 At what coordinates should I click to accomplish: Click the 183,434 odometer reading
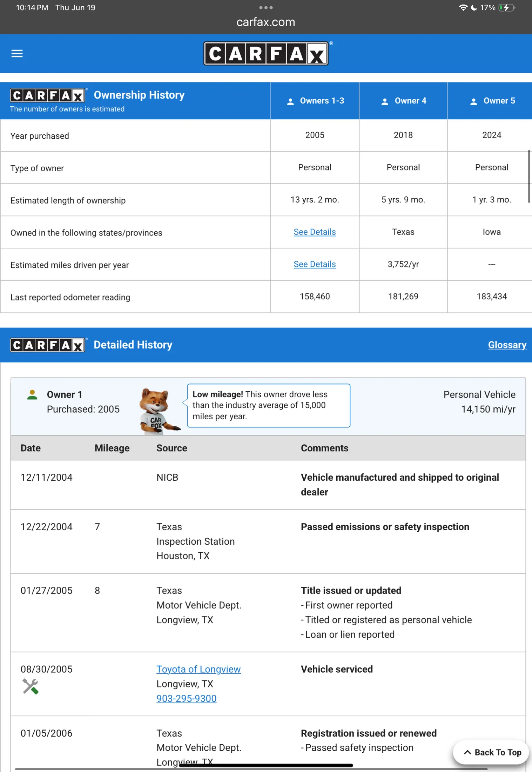492,297
